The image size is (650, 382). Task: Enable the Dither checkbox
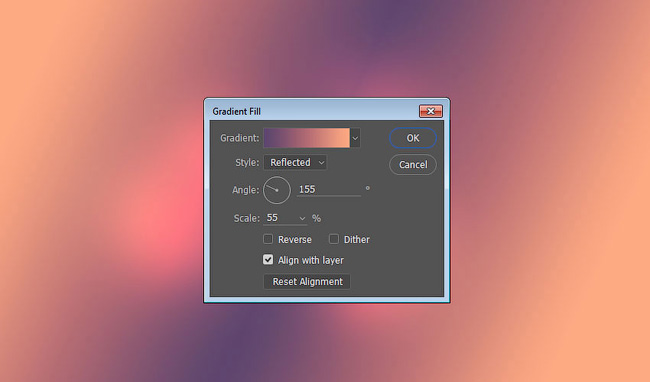[334, 239]
